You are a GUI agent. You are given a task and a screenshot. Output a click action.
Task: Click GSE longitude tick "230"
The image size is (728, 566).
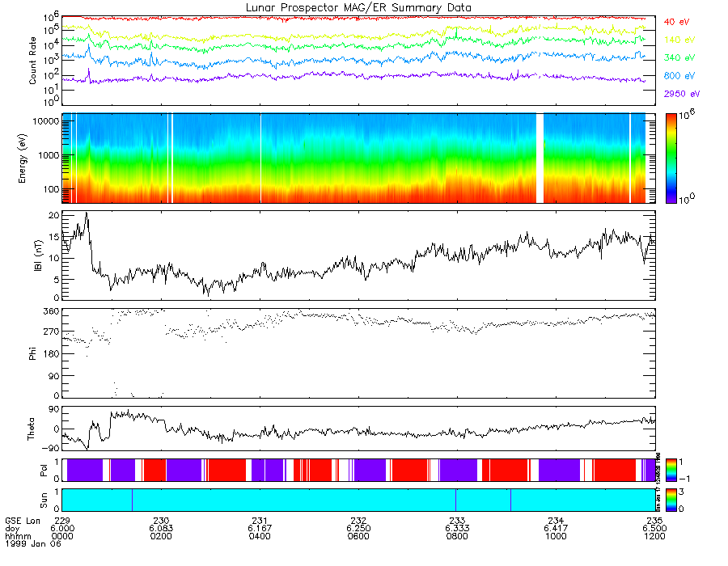pos(161,521)
